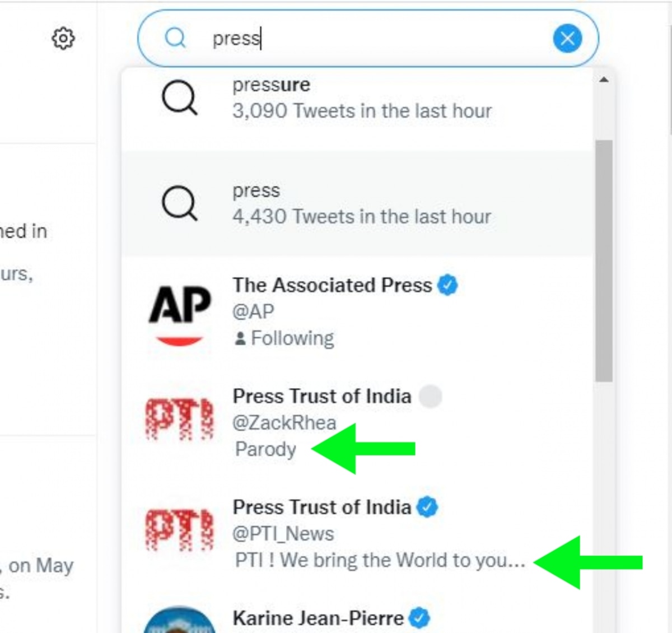Click the @ZackRhea handle
This screenshot has width=672, height=633.
tap(284, 422)
